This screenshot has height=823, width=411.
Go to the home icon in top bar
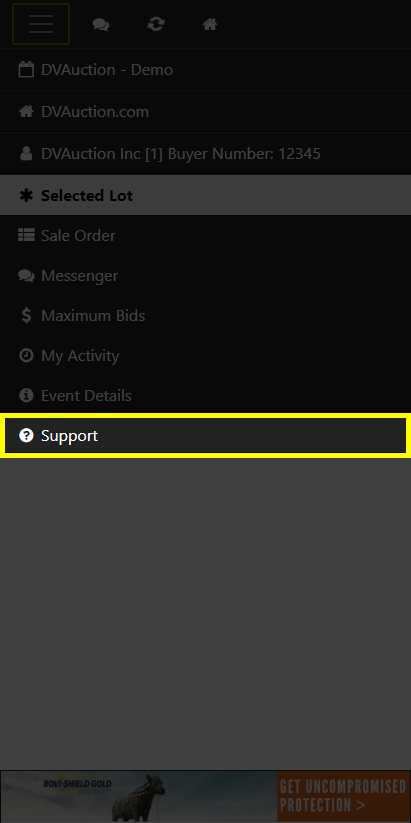(210, 24)
